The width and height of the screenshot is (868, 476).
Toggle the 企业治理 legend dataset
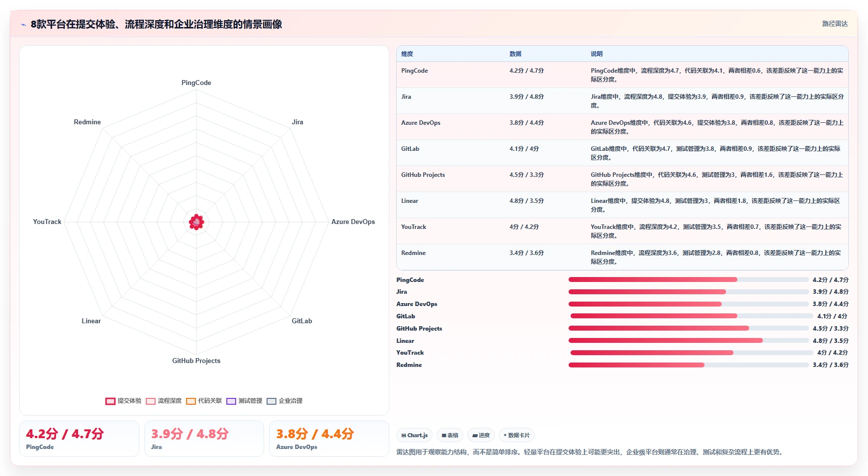coord(285,401)
